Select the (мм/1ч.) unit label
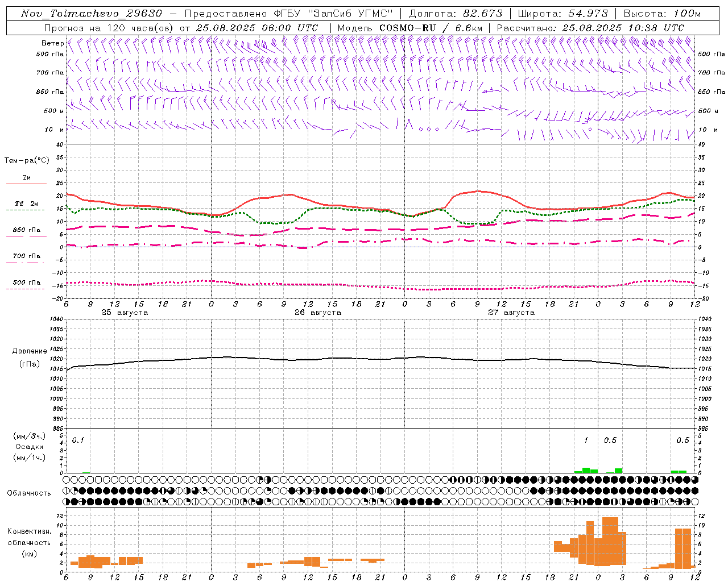 click(x=29, y=458)
